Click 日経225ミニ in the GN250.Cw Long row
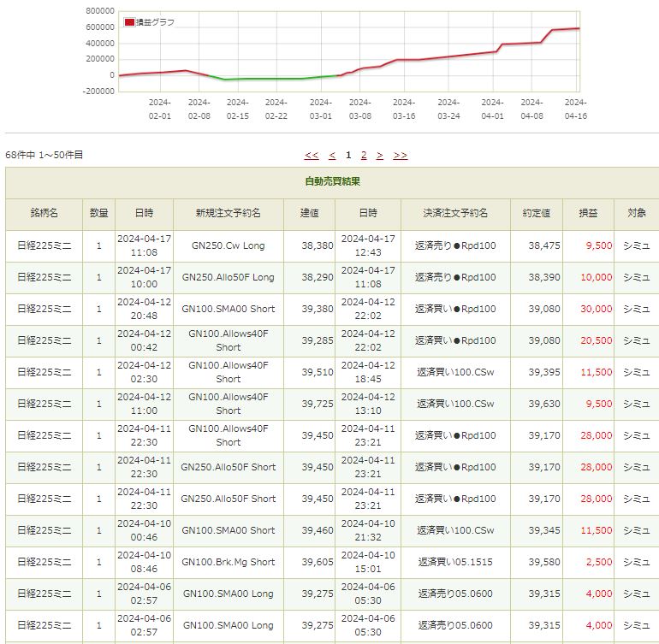 tap(45, 245)
